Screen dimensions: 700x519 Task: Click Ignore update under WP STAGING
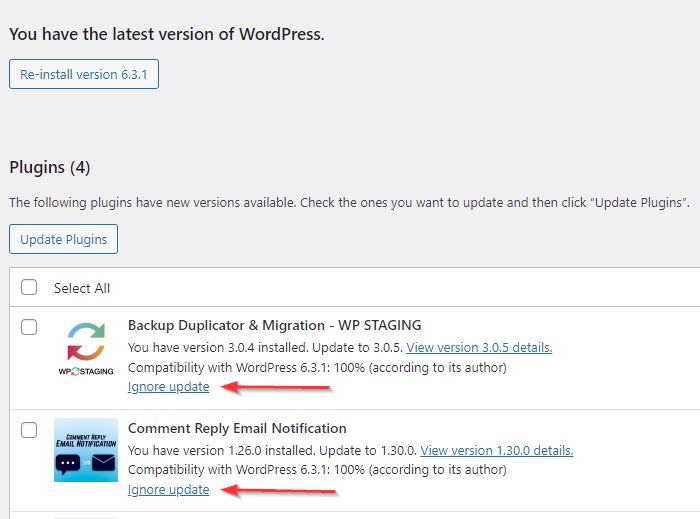[x=168, y=386]
